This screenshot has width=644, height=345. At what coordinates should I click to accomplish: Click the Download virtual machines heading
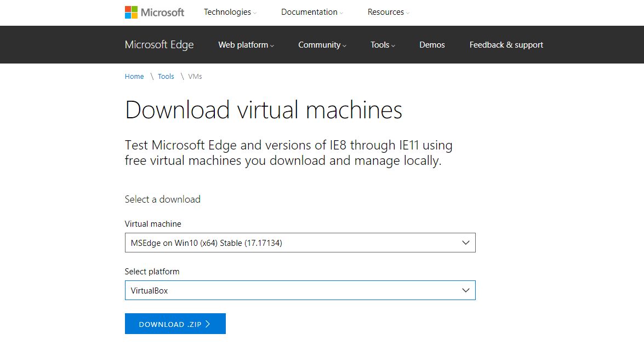click(264, 110)
